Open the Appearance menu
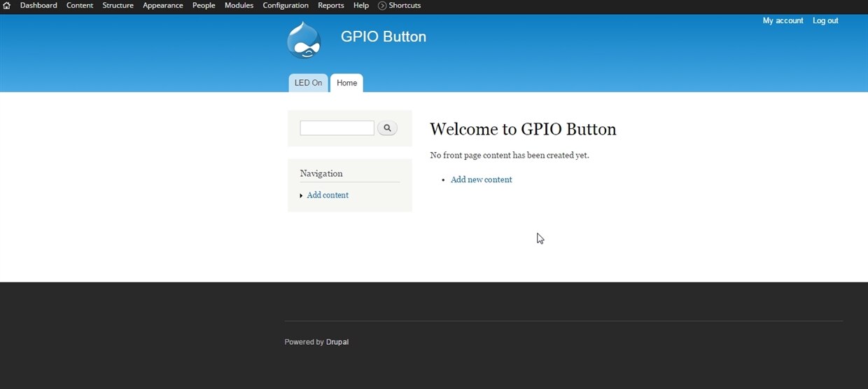 [163, 6]
